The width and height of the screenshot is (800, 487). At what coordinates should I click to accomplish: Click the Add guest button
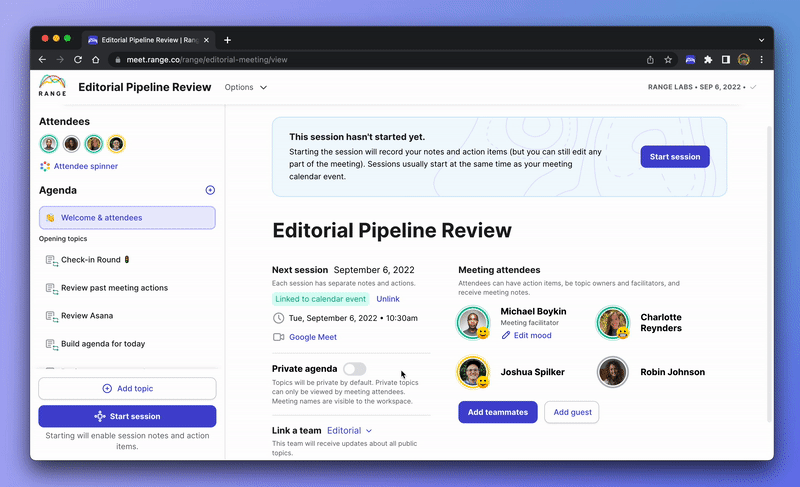tap(572, 412)
